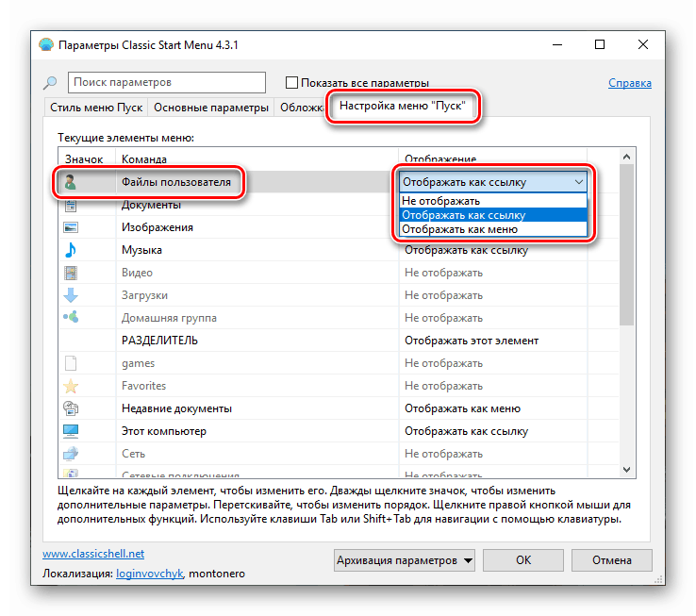Click the Отмена button
The height and width of the screenshot is (616, 696).
612,560
